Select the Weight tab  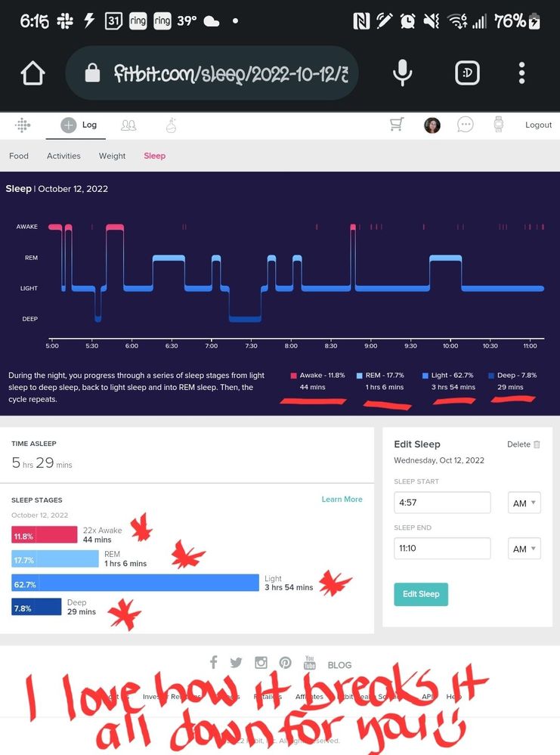pyautogui.click(x=112, y=156)
